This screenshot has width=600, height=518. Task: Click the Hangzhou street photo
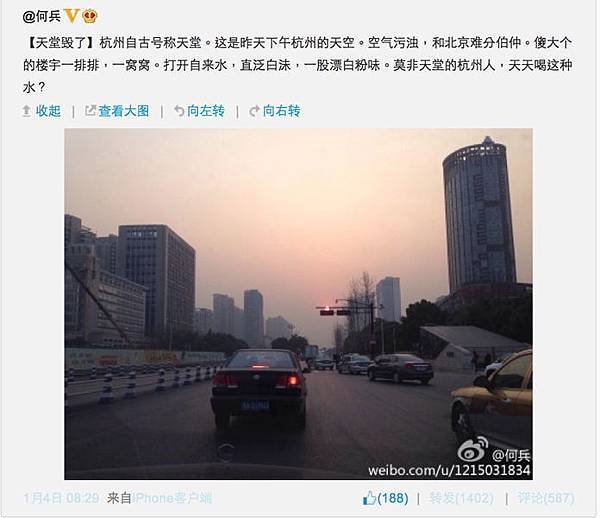pyautogui.click(x=298, y=304)
